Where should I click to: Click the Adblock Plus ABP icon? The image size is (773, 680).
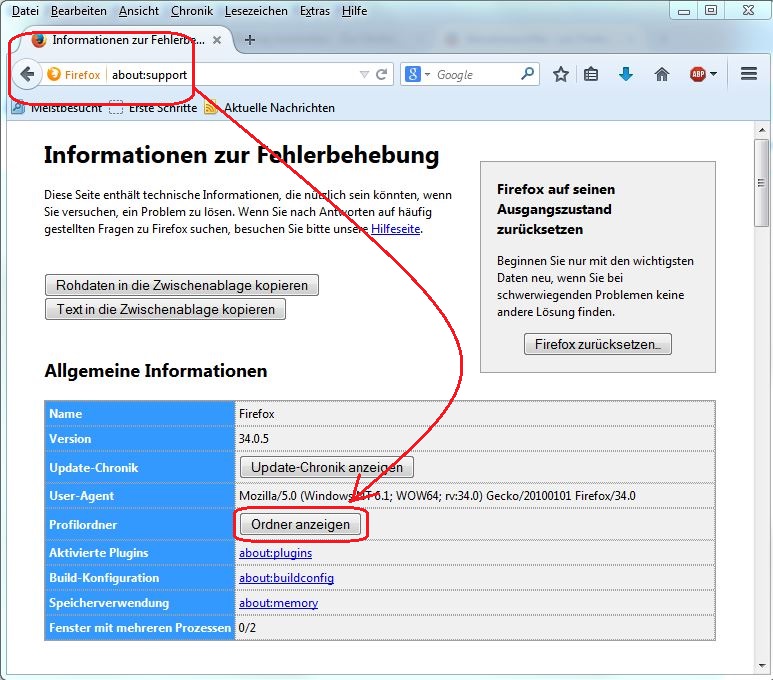[x=698, y=74]
